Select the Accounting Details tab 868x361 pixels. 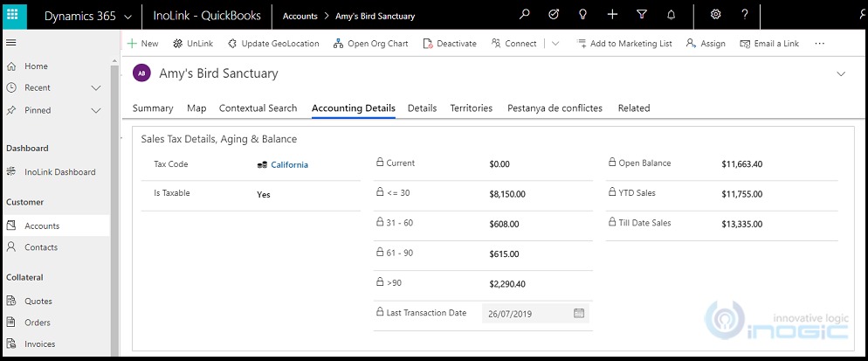[x=353, y=108]
